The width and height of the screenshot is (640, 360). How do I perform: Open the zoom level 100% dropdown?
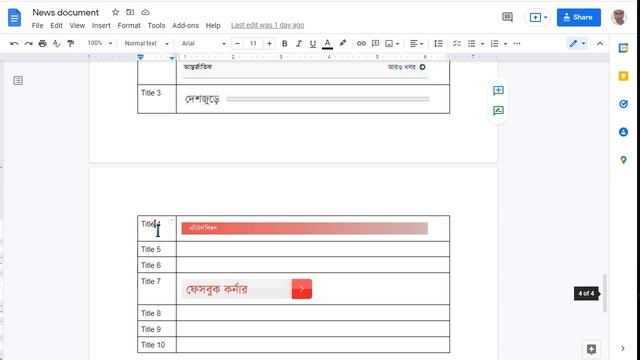point(100,43)
